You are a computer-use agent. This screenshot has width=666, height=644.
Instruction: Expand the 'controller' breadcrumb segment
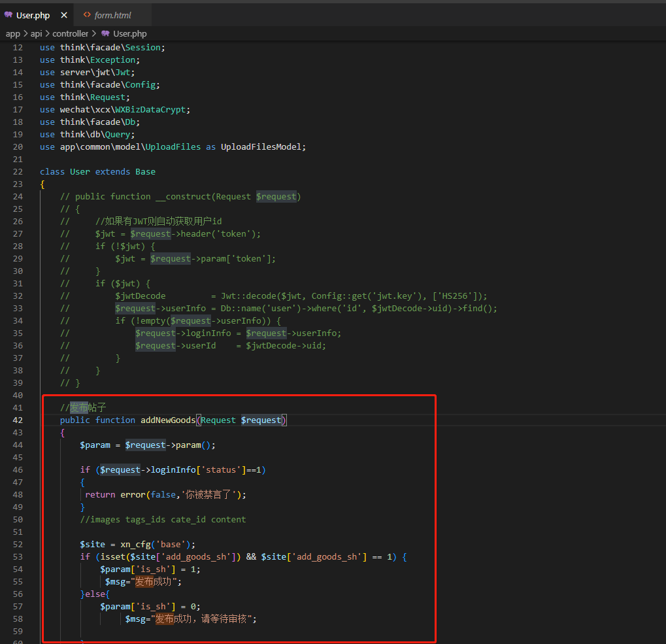pyautogui.click(x=71, y=33)
